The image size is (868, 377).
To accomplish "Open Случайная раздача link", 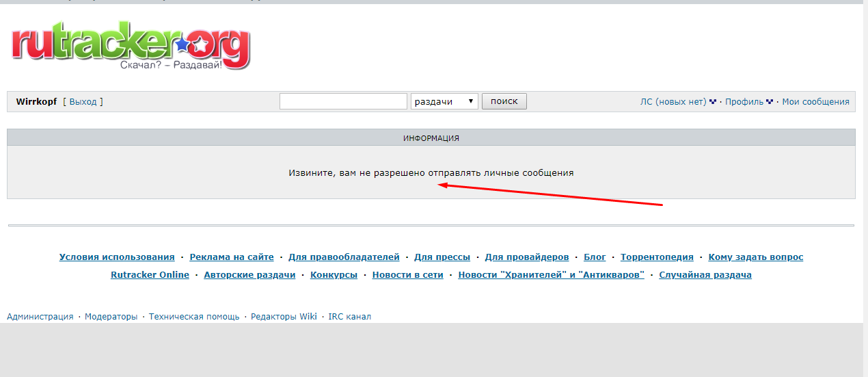I will (x=705, y=275).
